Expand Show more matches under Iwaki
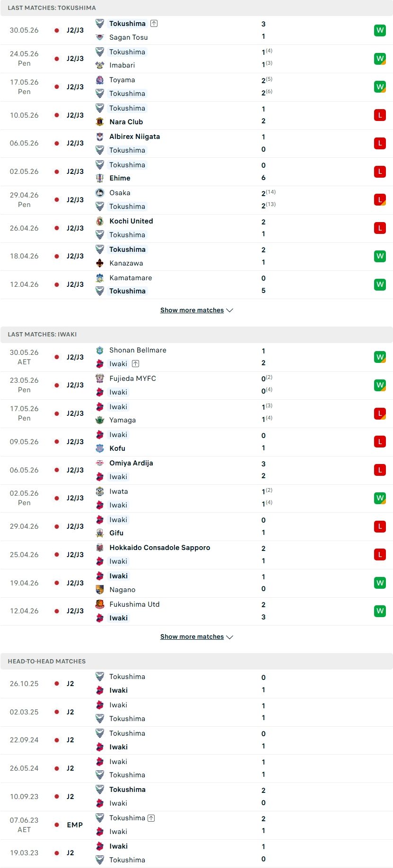The image size is (393, 868). point(196,637)
